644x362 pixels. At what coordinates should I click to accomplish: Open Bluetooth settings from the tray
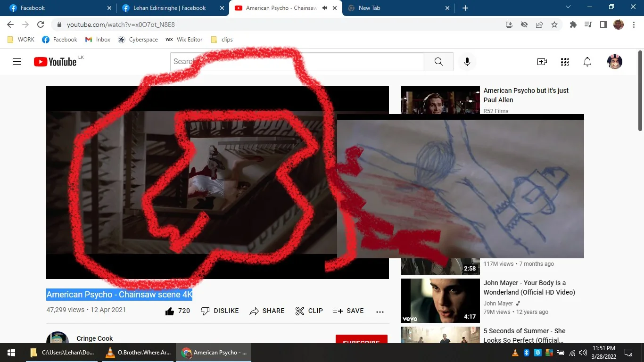coord(527,353)
